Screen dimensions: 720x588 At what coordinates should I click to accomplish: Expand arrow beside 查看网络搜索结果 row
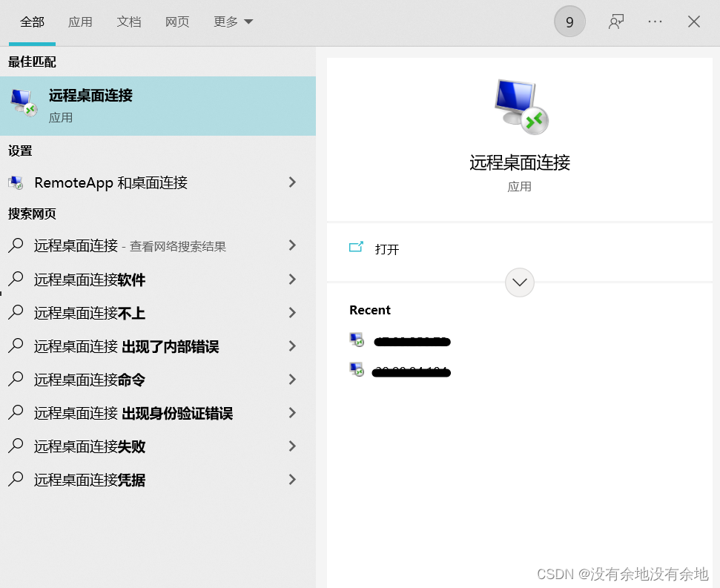pyautogui.click(x=292, y=245)
